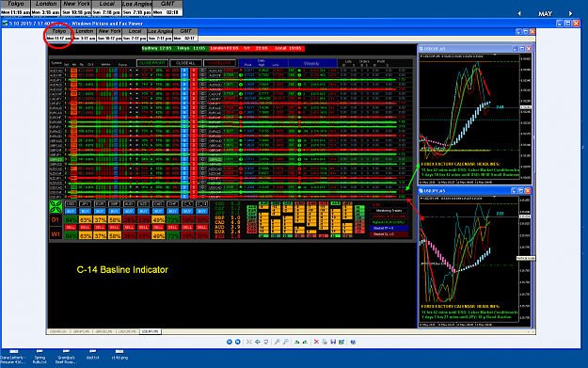Switch to the GBPUSD,M5 chart tab
Screen dimensions: 588x368
pos(103,331)
